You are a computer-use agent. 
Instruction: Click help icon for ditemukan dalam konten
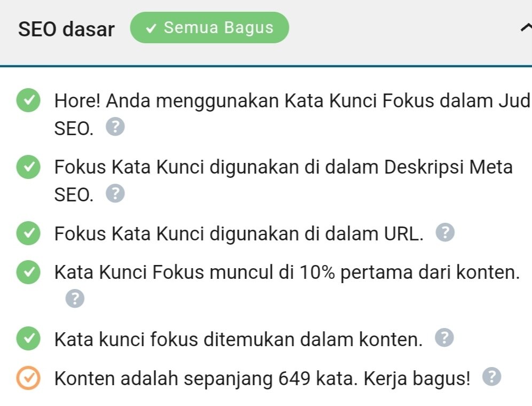(444, 338)
